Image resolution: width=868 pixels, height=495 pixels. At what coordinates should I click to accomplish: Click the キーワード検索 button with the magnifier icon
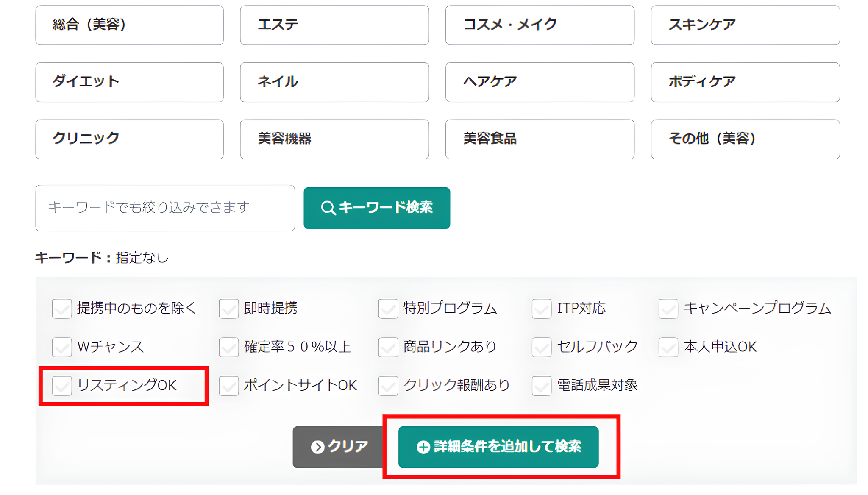376,208
